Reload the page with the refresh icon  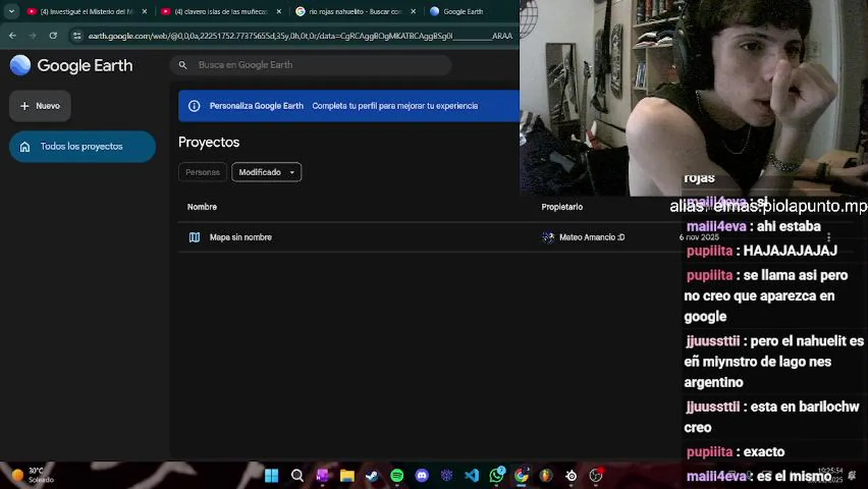point(53,35)
